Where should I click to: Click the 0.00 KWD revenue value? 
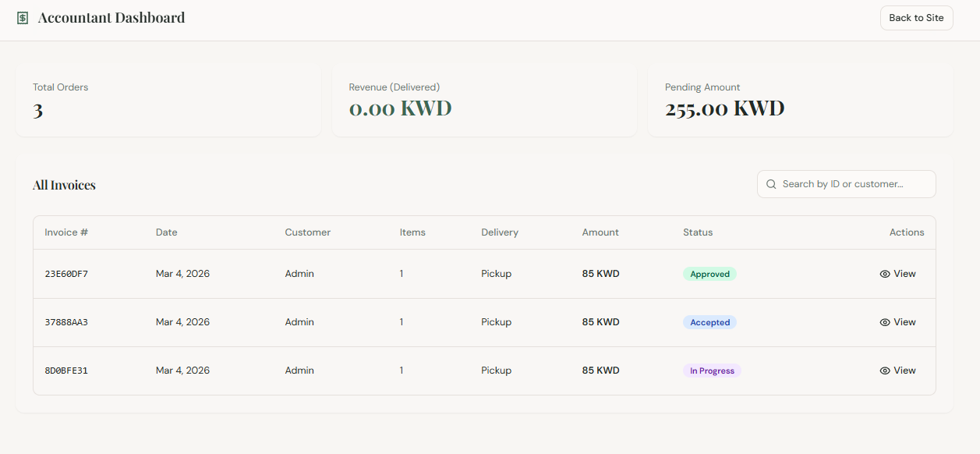click(x=400, y=108)
